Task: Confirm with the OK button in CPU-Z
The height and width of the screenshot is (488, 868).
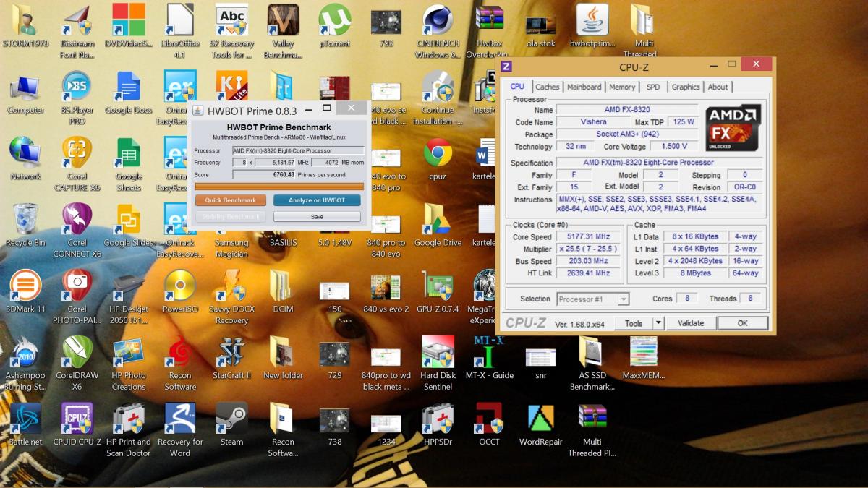Action: (x=742, y=323)
